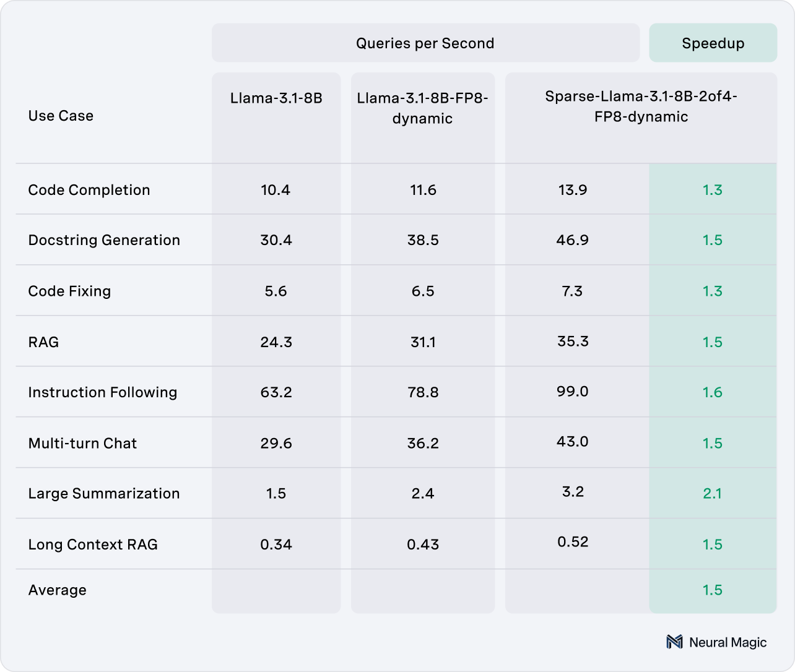Click the 99.0 queries per second value

click(x=573, y=392)
